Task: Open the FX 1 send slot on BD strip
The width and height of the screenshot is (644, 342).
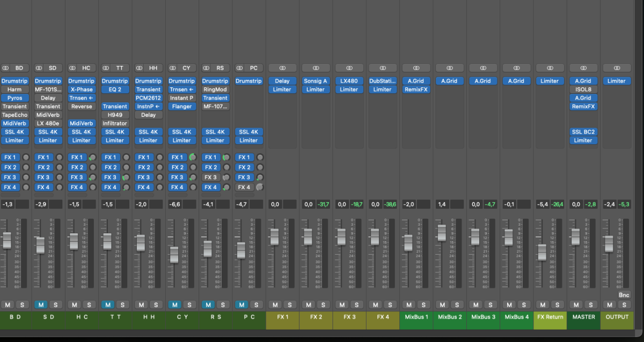Action: point(11,158)
